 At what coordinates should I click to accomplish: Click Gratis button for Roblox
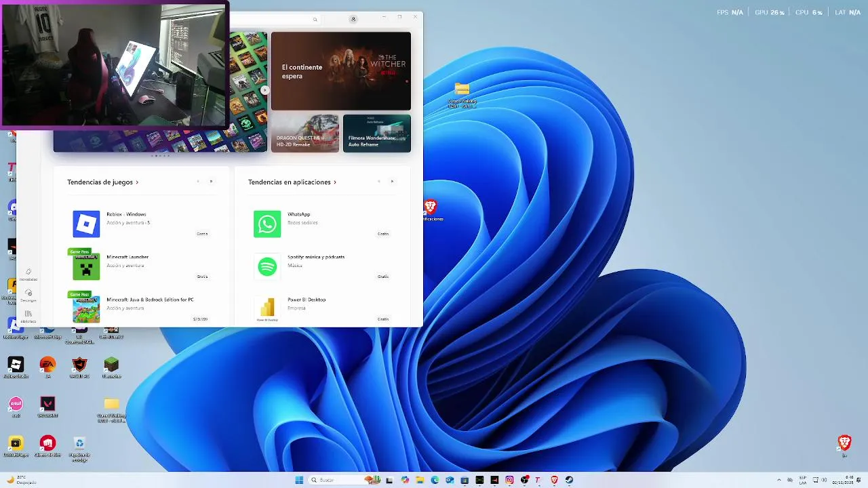click(202, 234)
